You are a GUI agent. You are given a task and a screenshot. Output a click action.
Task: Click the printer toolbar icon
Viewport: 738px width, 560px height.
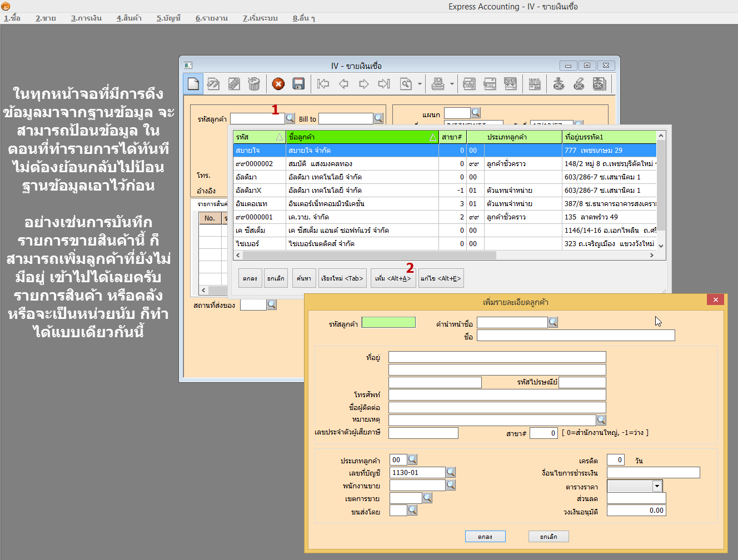tap(438, 84)
